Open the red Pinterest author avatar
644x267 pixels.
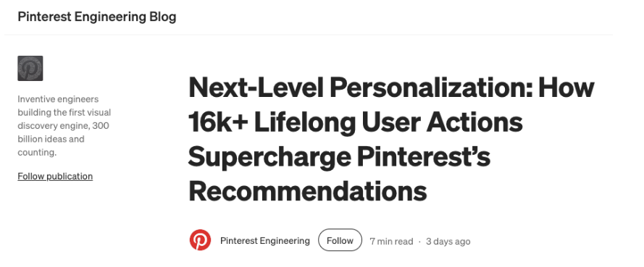200,240
